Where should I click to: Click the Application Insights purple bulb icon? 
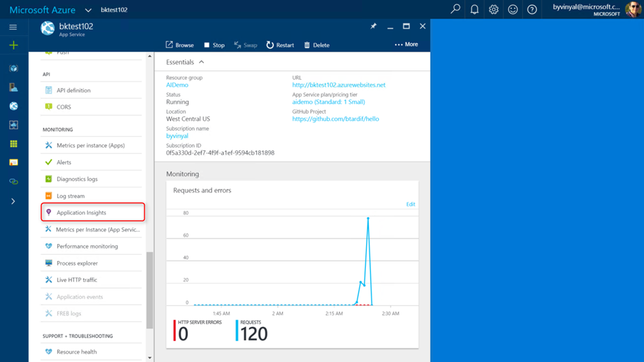48,212
